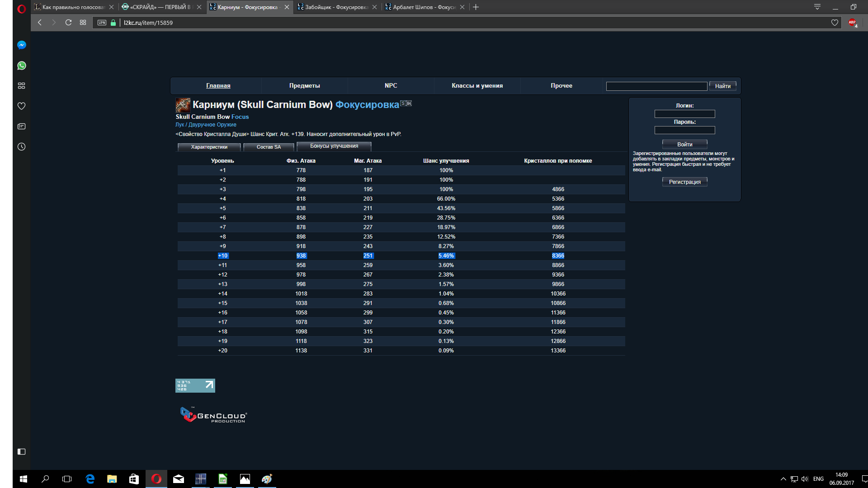Click the Регистрация button
Image resolution: width=868 pixels, height=488 pixels.
pos(684,182)
